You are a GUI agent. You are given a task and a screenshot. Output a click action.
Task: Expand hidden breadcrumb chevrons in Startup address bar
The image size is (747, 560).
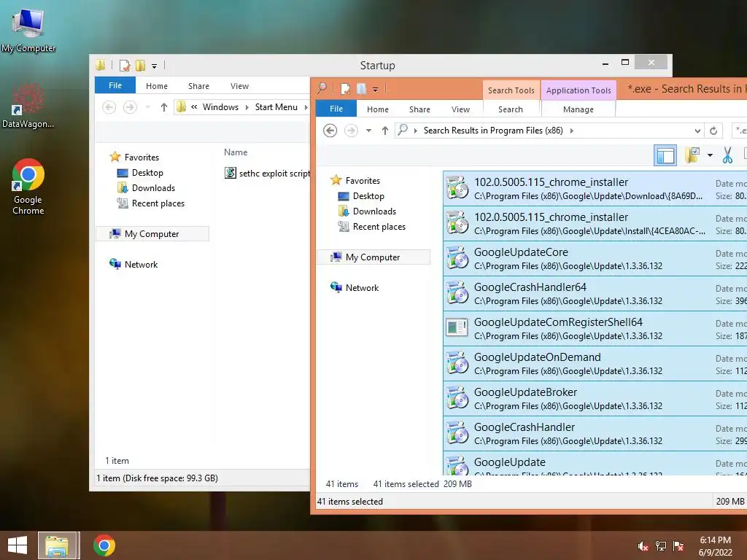tap(194, 107)
